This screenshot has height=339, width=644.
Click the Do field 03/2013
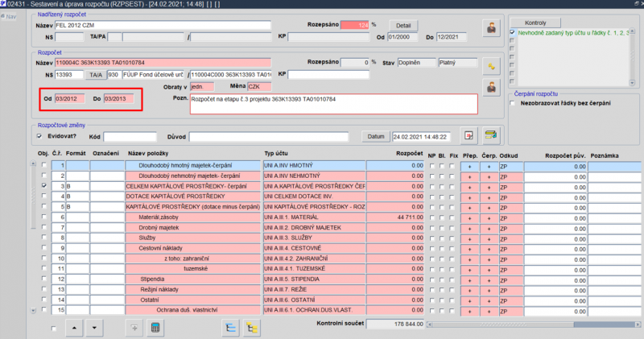(x=118, y=98)
